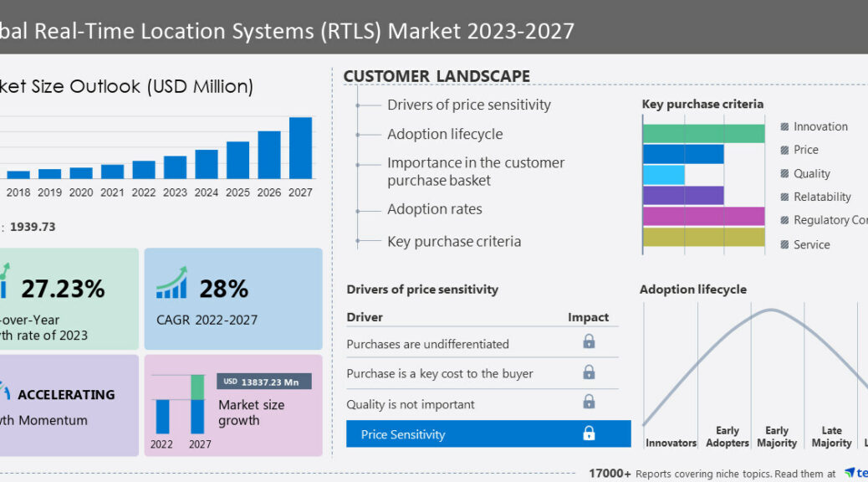Screen dimensions: 868x482
Task: Click the Innovation legend marker
Action: coord(784,127)
